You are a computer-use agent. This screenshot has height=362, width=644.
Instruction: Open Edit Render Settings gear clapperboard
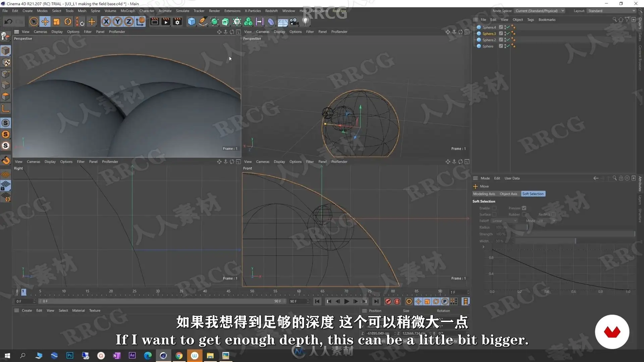point(177,22)
